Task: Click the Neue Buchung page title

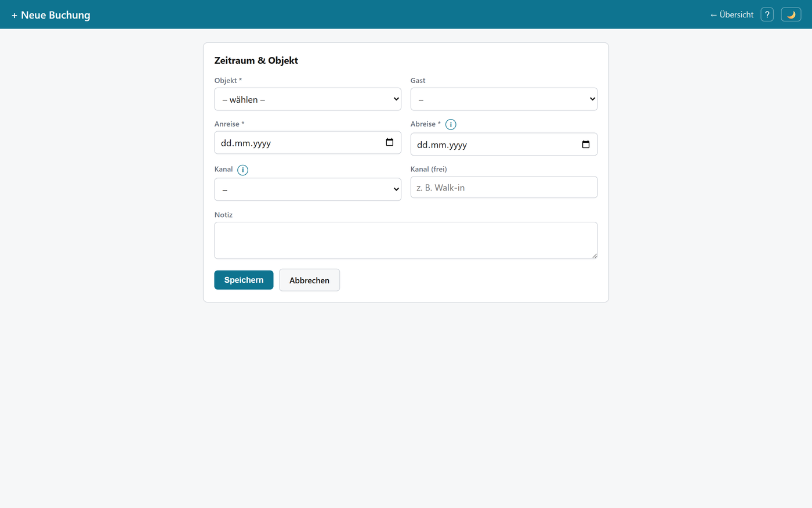Action: tap(56, 15)
